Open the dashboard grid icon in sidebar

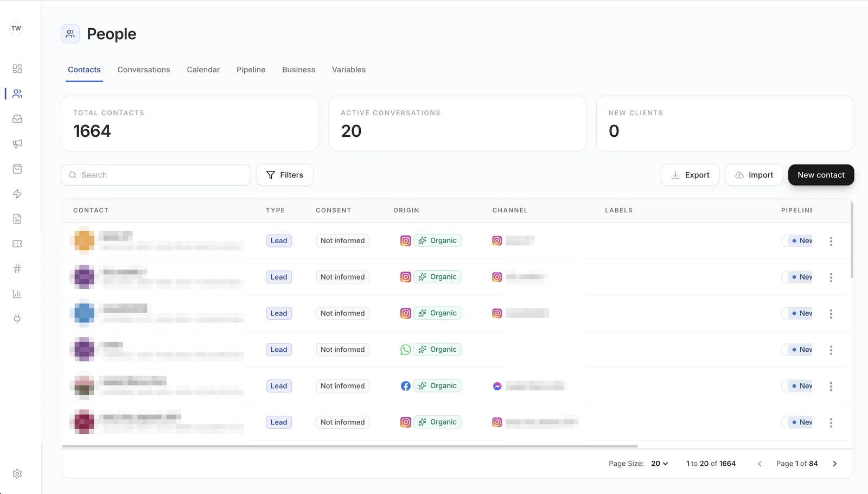point(17,69)
